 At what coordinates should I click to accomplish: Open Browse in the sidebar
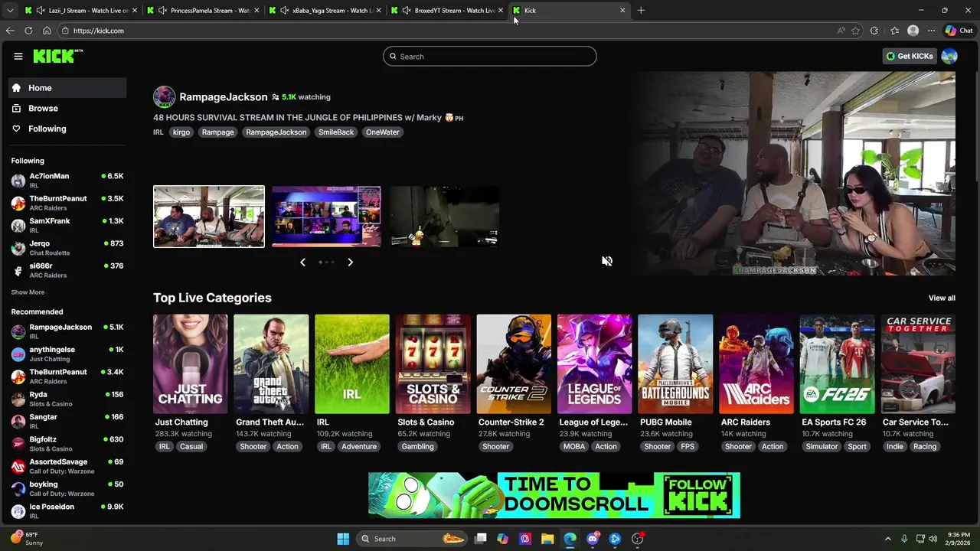pyautogui.click(x=67, y=109)
